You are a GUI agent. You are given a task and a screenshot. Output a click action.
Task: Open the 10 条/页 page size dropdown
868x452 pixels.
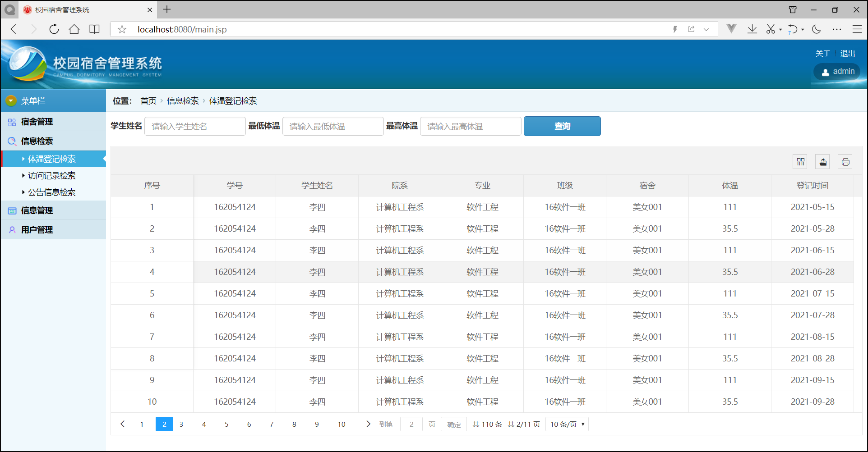click(567, 425)
